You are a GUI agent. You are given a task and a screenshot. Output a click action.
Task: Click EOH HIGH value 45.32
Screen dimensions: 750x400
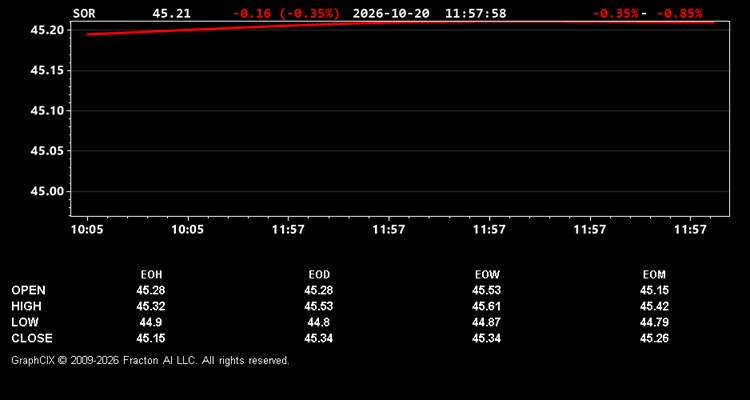click(x=151, y=306)
